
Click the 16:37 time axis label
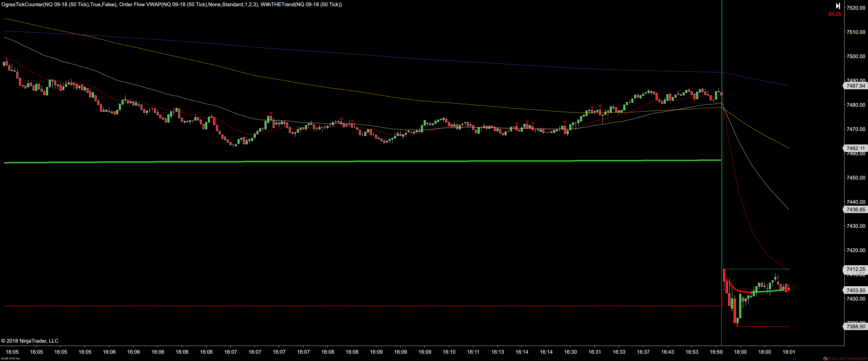643,352
